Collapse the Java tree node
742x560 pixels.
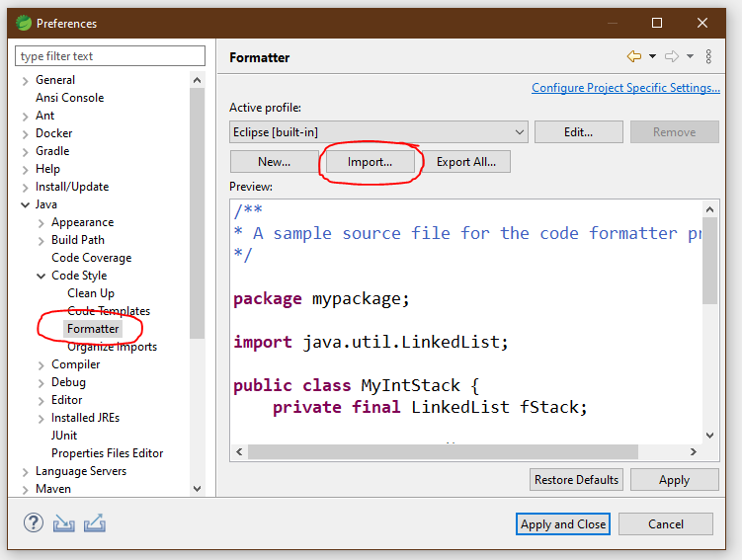click(x=26, y=204)
